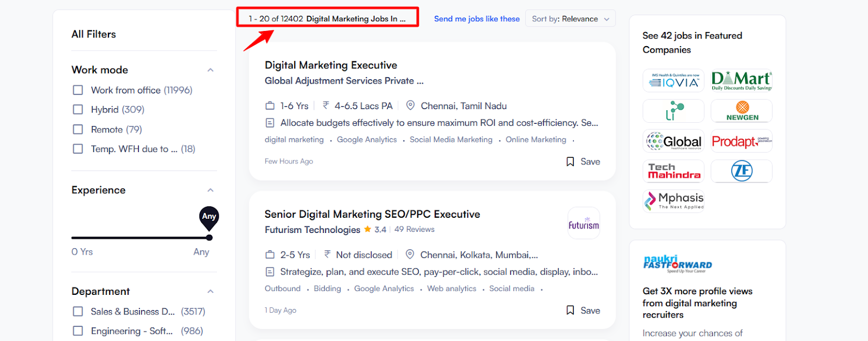Click the IQVIA company logo
868x341 pixels.
tap(673, 81)
